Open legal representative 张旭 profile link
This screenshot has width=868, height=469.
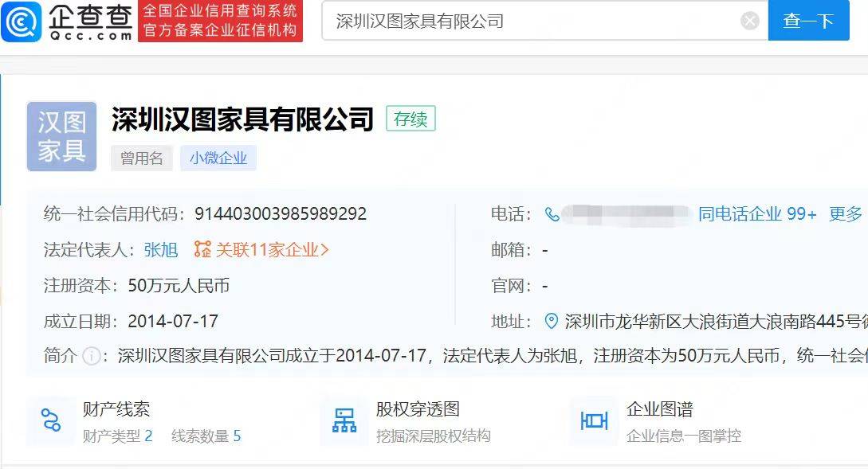160,250
